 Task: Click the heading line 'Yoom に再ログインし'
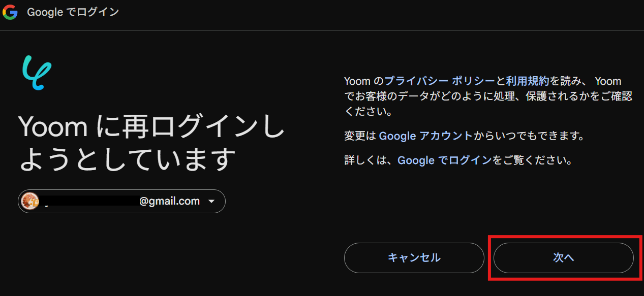click(x=151, y=126)
